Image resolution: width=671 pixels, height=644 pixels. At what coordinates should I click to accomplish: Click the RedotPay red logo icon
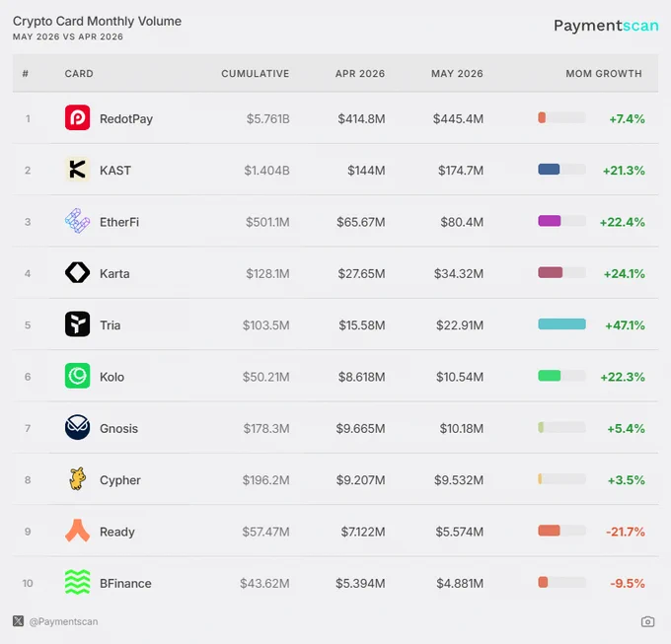click(x=77, y=117)
